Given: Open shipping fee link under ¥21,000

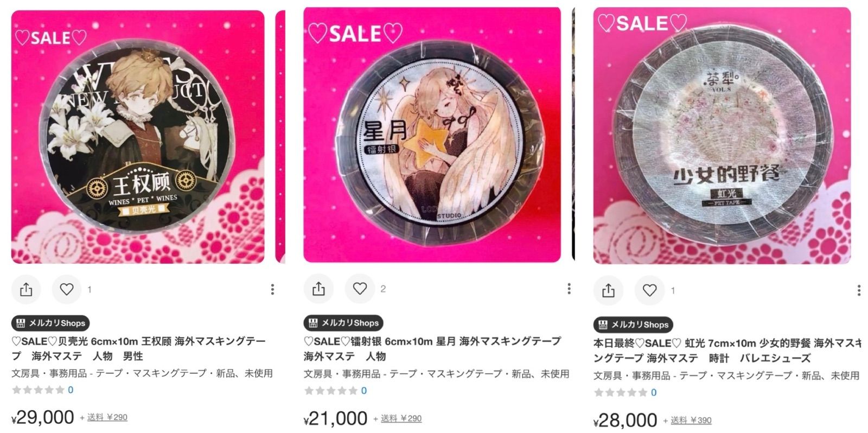Looking at the screenshot, I should click(401, 419).
